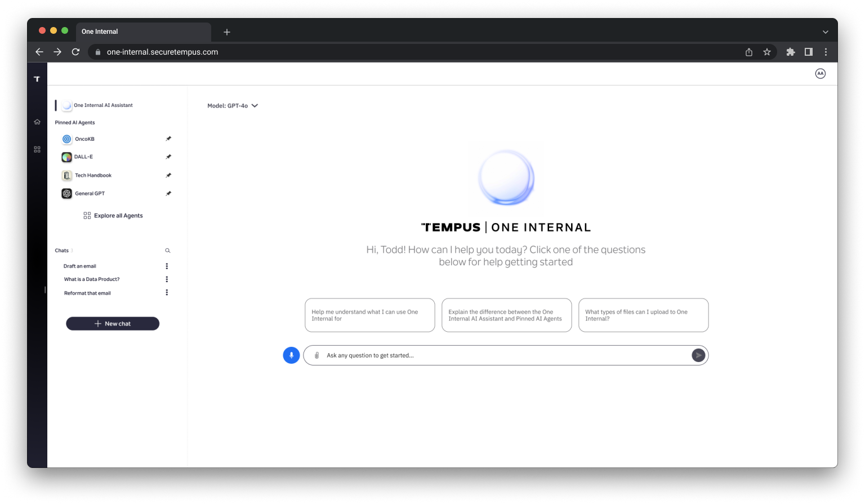Image resolution: width=865 pixels, height=504 pixels.
Task: Click the OncoKB agent icon
Action: pyautogui.click(x=66, y=139)
